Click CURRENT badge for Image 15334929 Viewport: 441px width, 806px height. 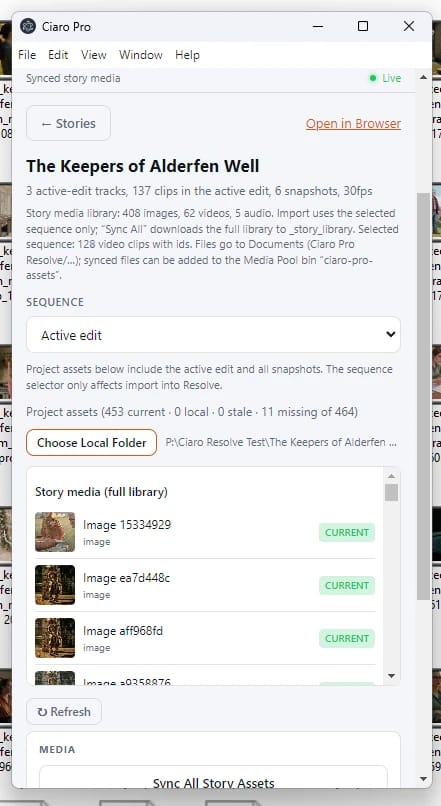click(347, 533)
